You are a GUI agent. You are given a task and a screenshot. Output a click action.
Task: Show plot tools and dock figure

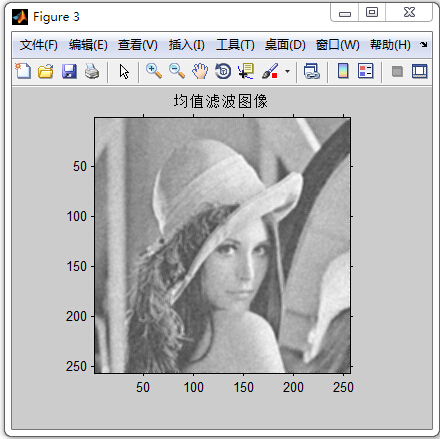pos(419,71)
